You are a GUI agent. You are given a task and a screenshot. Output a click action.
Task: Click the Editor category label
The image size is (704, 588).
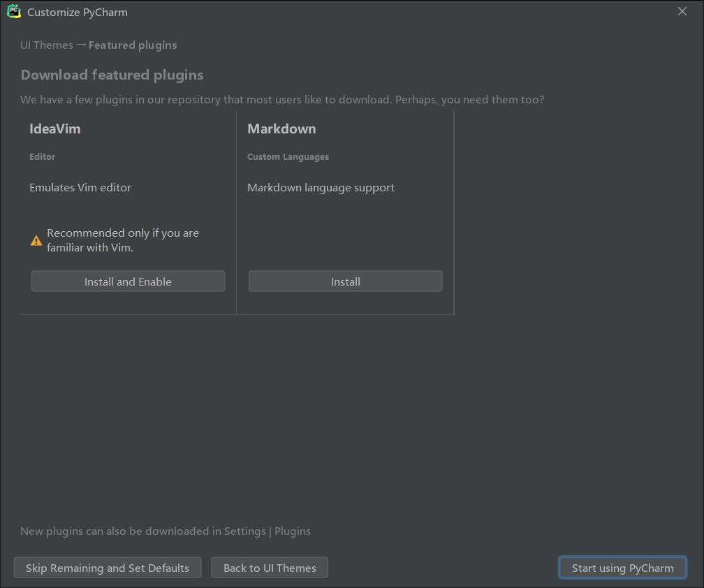click(x=42, y=156)
